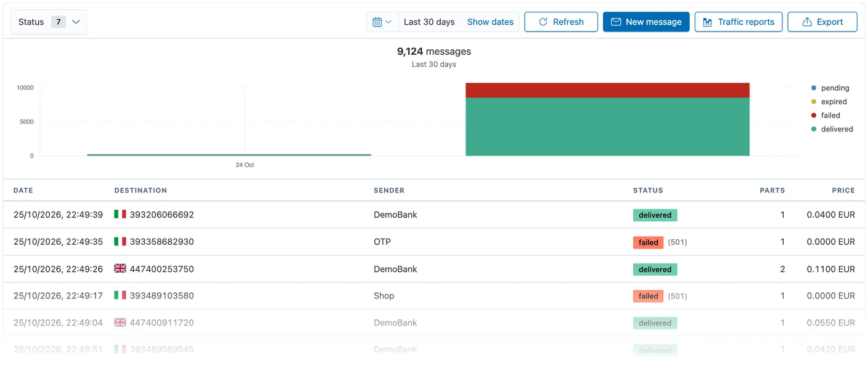Viewport: 868px width, 365px height.
Task: Toggle the pending legend dot
Action: pyautogui.click(x=814, y=88)
